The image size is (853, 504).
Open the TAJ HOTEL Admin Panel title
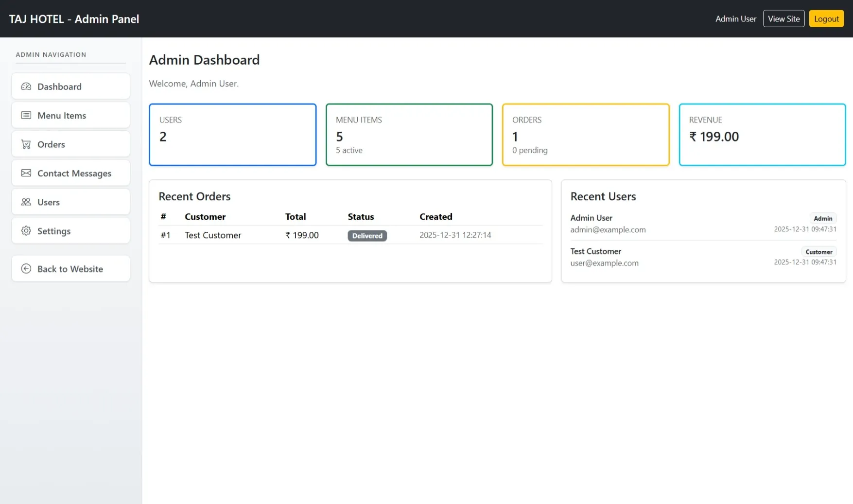pos(74,19)
